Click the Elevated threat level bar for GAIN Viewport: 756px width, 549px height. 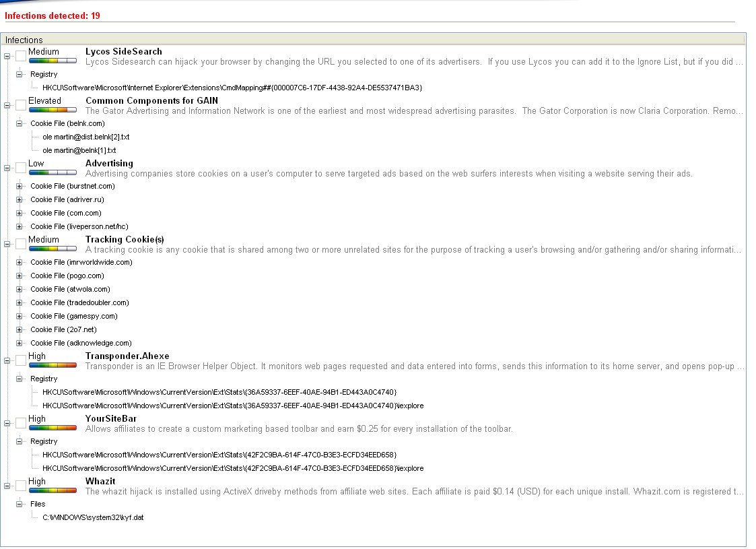click(x=53, y=110)
